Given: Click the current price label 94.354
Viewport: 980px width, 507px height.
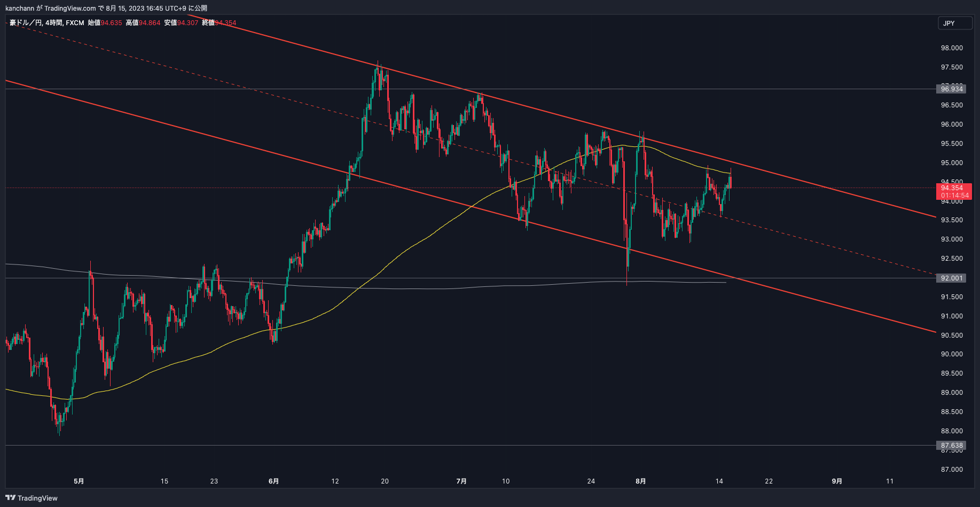Looking at the screenshot, I should pos(952,188).
